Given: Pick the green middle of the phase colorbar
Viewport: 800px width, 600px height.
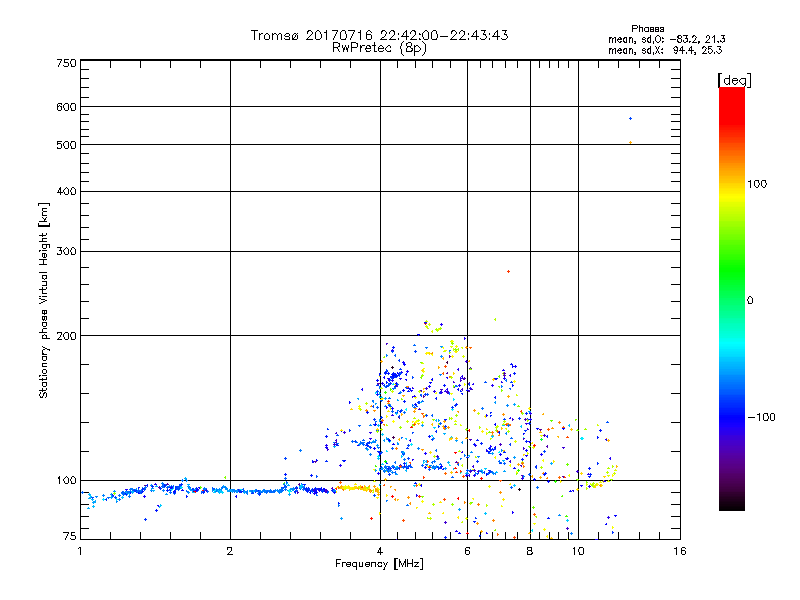Looking at the screenshot, I should [732, 286].
